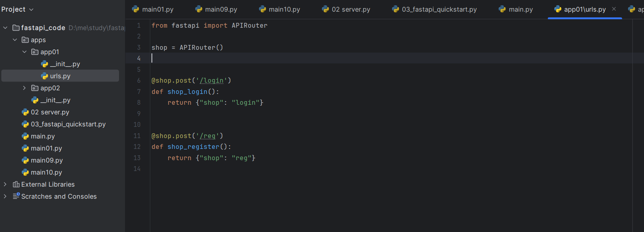Click the Scratches and Consoles icon

coord(16,196)
